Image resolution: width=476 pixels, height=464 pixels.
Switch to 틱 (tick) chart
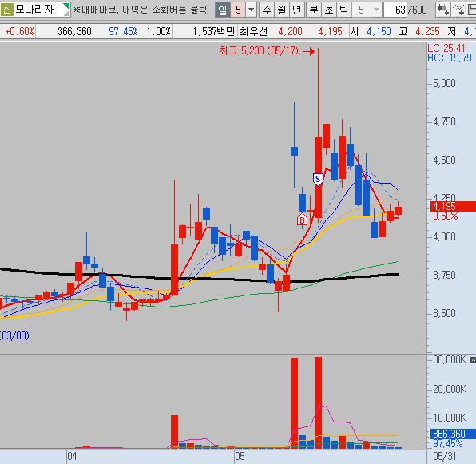344,10
